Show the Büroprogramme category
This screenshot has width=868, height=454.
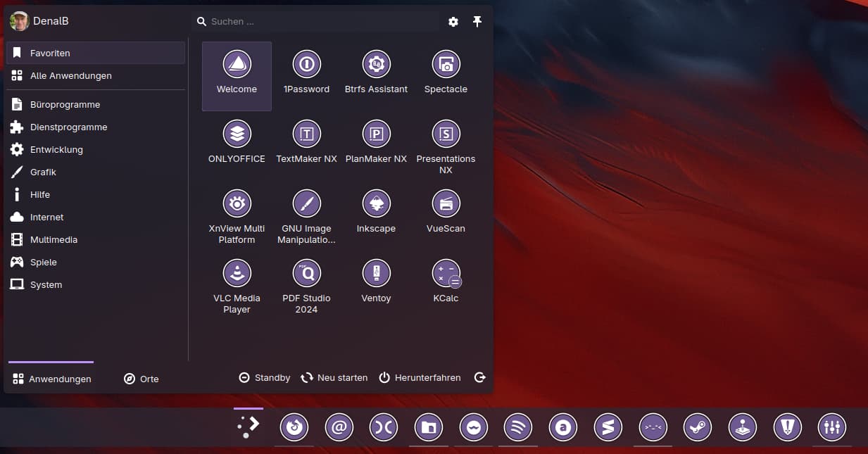65,104
